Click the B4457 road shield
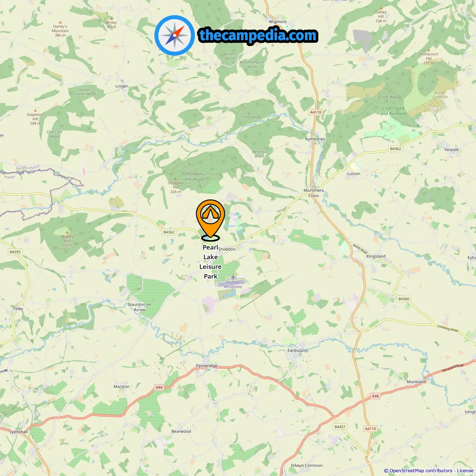Screen dimensions: 476x476 pyautogui.click(x=340, y=427)
